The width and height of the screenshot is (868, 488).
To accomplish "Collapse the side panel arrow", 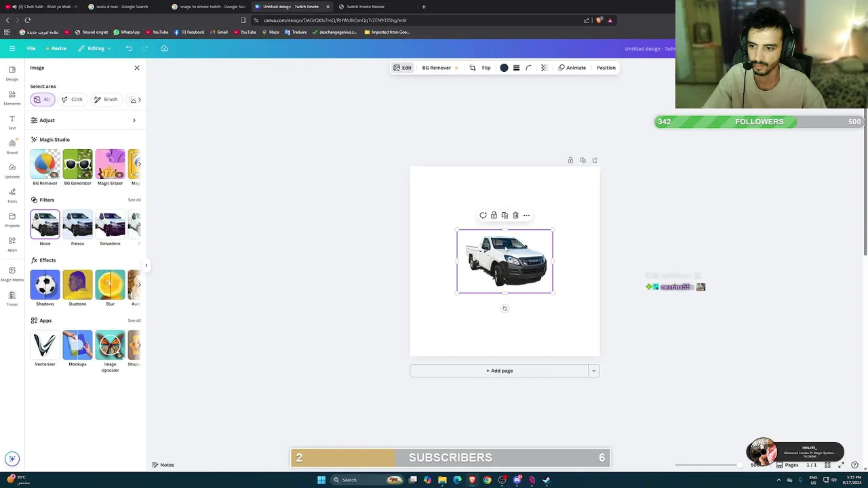I will point(146,265).
